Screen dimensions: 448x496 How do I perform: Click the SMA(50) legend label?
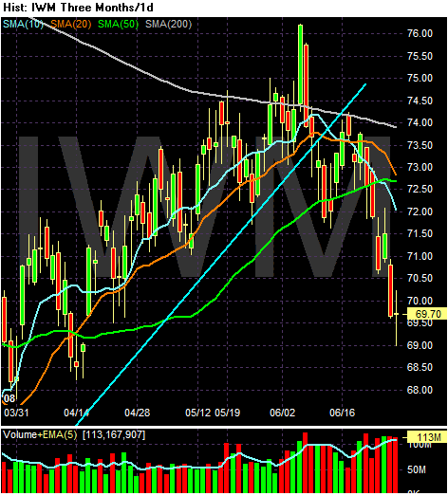pos(118,25)
